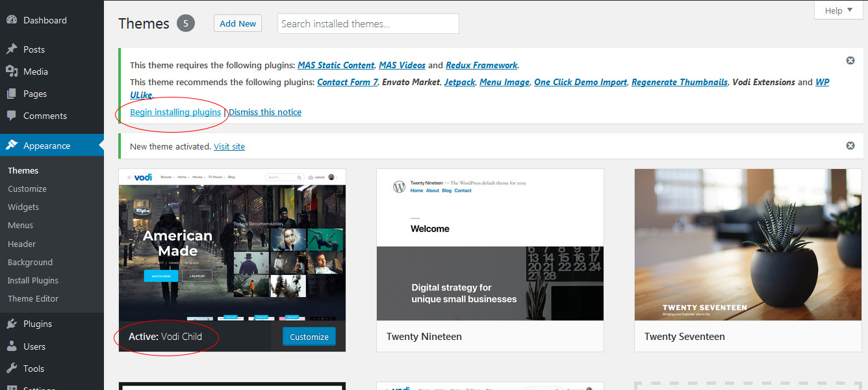Select the Twenty Seventeen theme thumbnail
Image resolution: width=868 pixels, height=390 pixels.
pyautogui.click(x=748, y=244)
